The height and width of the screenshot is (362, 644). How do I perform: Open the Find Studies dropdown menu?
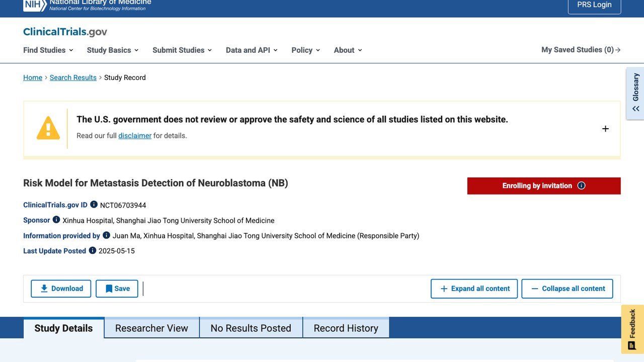coord(48,50)
